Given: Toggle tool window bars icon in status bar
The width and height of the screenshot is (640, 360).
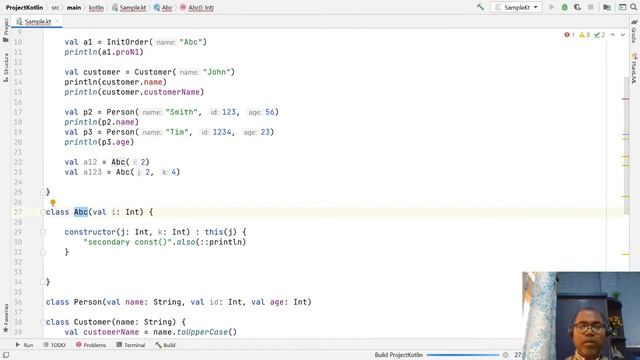Looking at the screenshot, I should point(6,355).
